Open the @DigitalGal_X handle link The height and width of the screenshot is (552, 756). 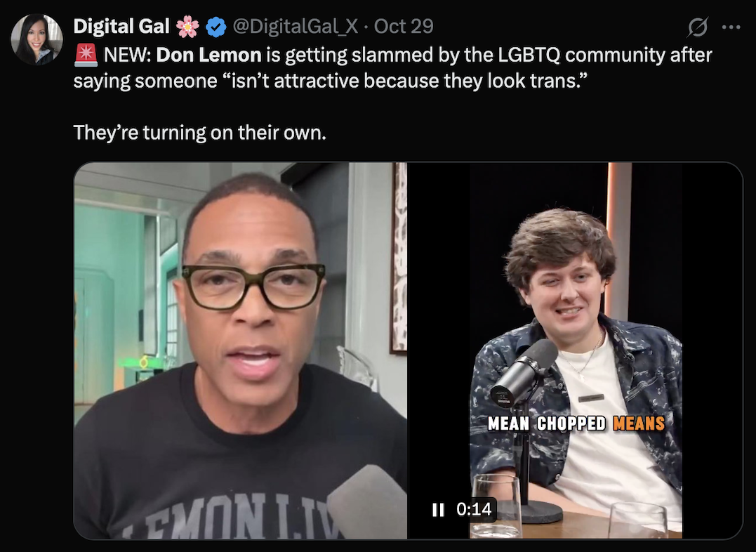296,27
